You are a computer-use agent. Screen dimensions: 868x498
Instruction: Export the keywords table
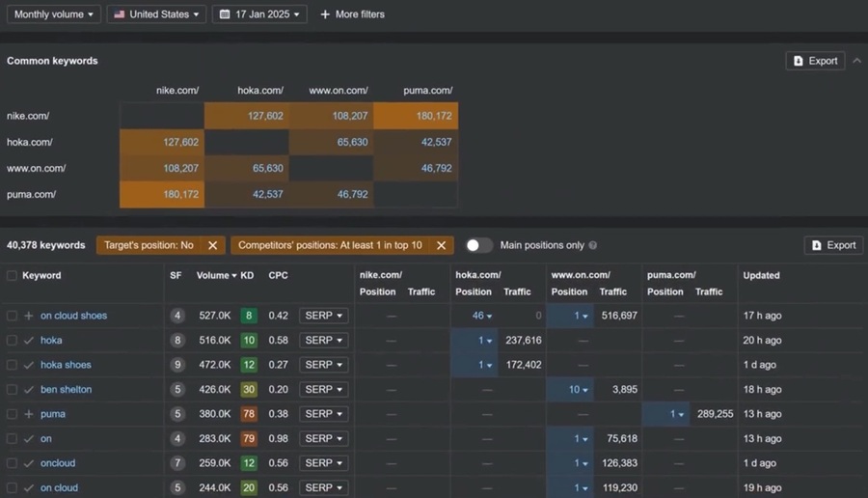click(833, 245)
